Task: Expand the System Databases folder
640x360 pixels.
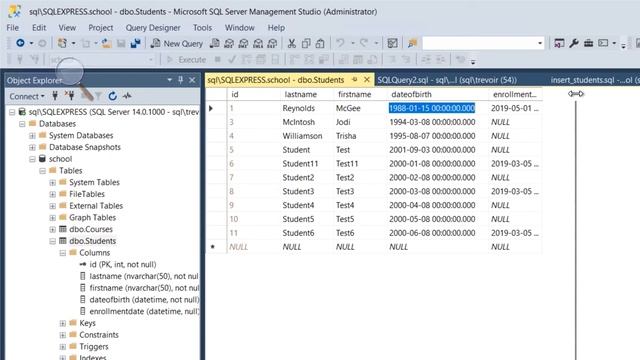Action: [x=32, y=136]
